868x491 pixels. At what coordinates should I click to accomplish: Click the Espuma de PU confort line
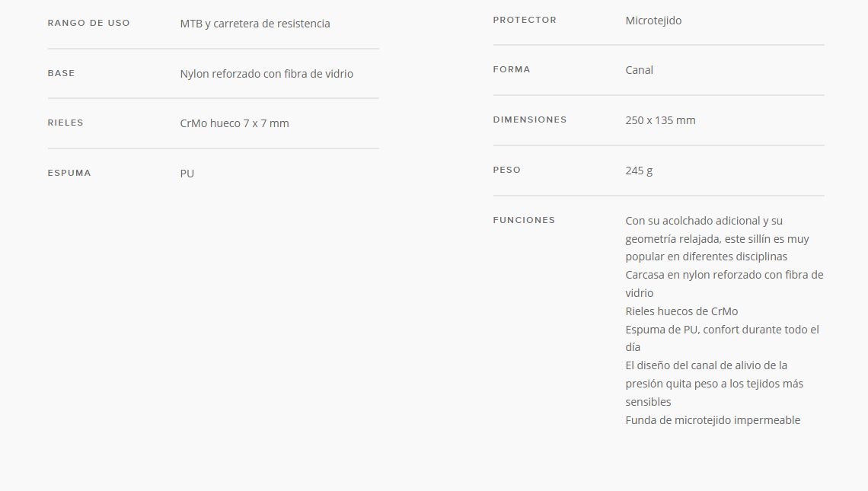click(x=722, y=338)
